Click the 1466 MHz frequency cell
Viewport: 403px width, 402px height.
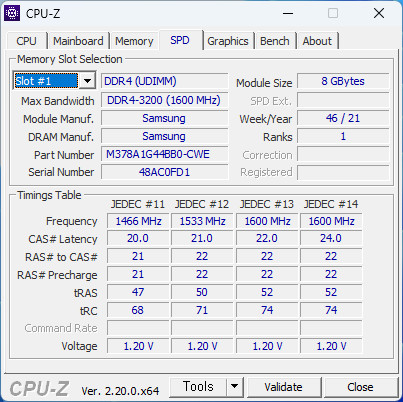pyautogui.click(x=138, y=221)
